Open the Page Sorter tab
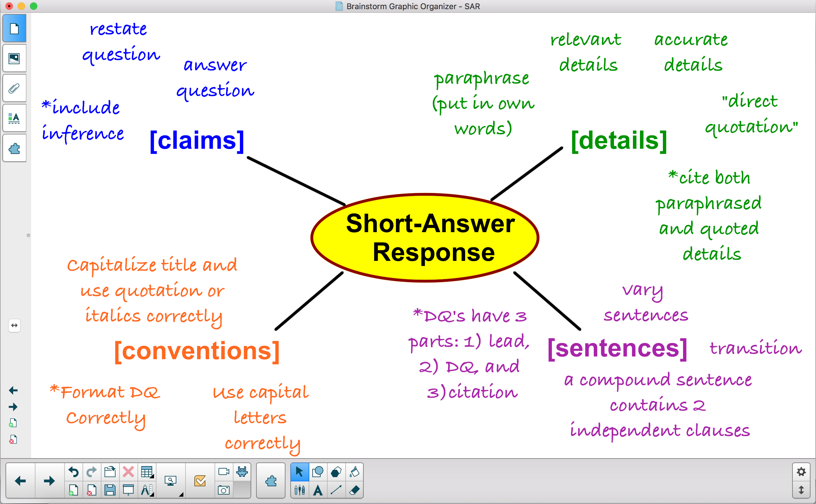The height and width of the screenshot is (504, 816). [x=14, y=29]
